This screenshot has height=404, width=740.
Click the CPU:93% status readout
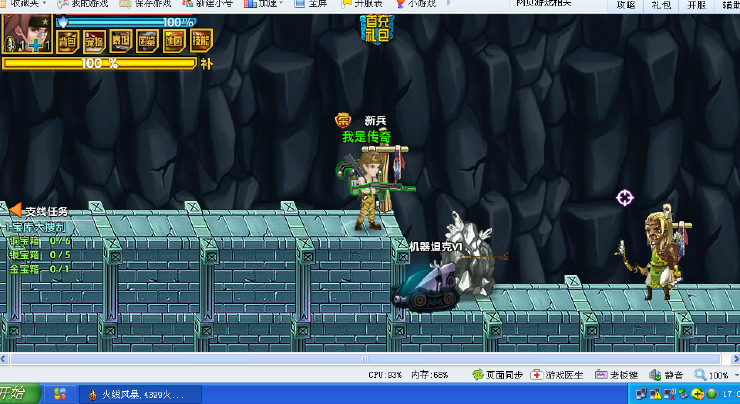tap(385, 375)
